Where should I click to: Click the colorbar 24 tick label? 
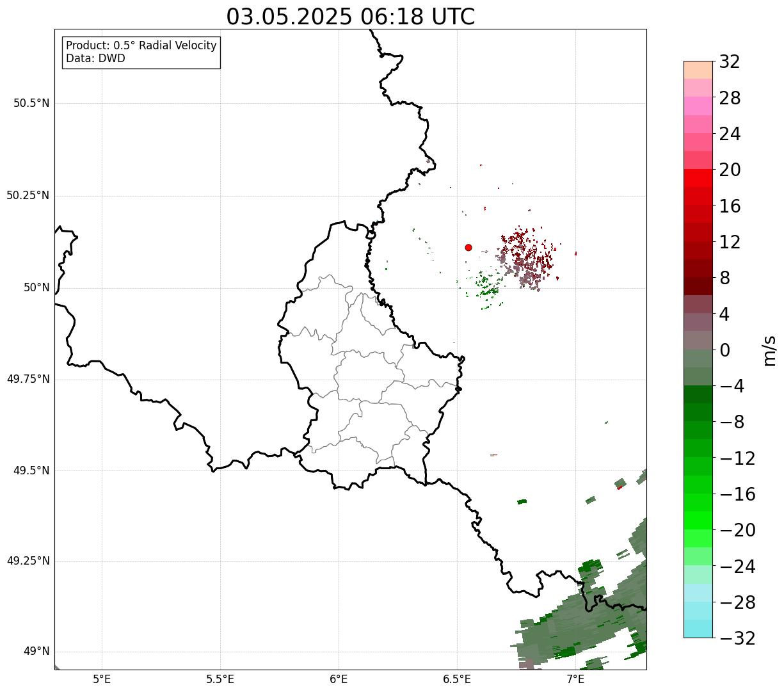click(x=730, y=134)
